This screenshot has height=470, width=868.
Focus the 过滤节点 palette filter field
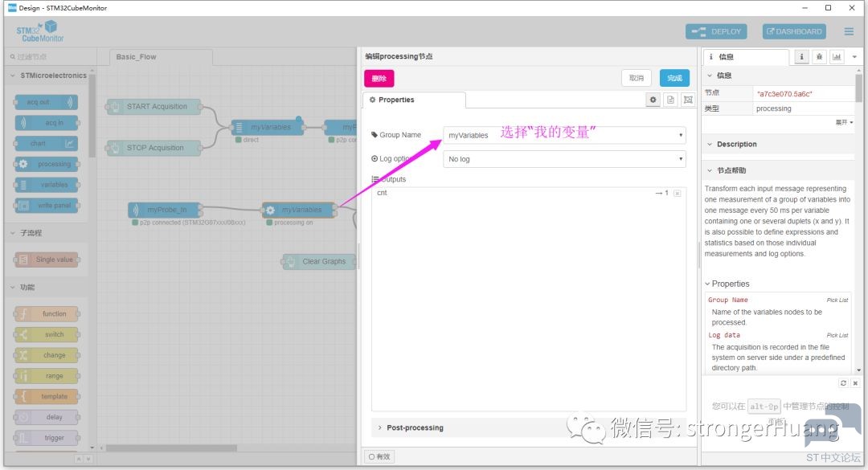51,56
